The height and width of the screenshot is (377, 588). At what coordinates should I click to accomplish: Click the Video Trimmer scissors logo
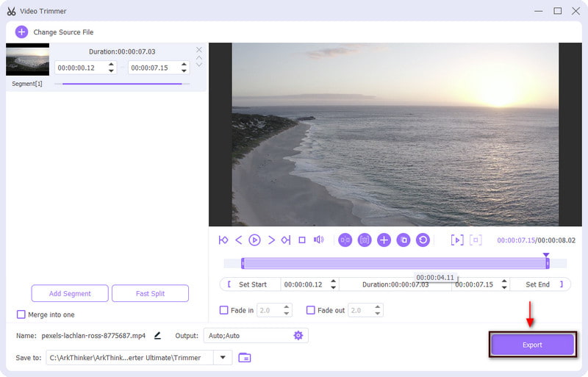coord(11,11)
